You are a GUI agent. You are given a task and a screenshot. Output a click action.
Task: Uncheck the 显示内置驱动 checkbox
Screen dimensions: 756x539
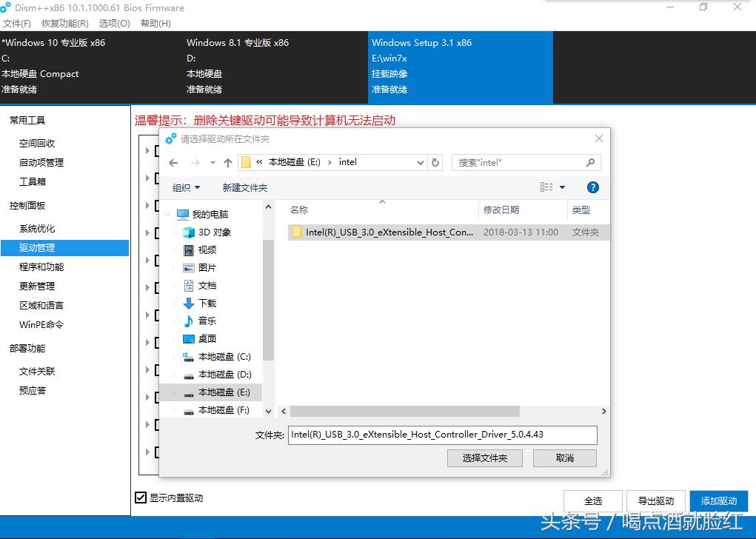coord(142,498)
